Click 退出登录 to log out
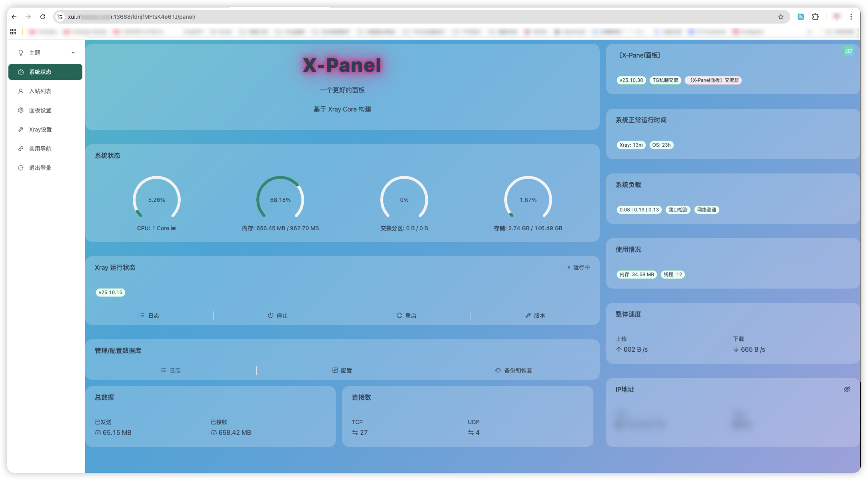The width and height of the screenshot is (868, 480). click(40, 168)
